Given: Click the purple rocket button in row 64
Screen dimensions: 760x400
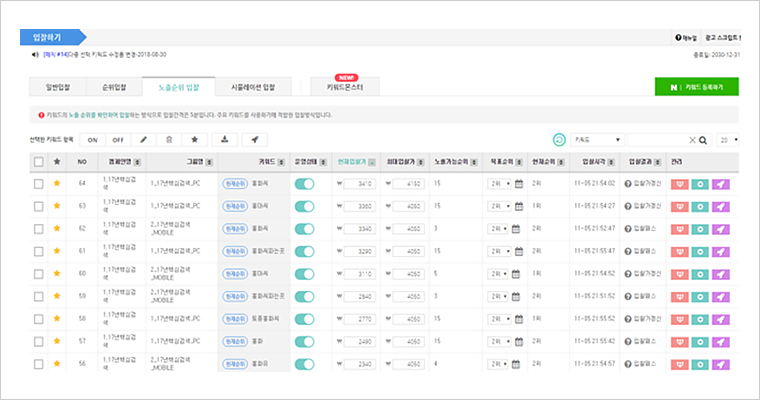Looking at the screenshot, I should click(x=721, y=184).
